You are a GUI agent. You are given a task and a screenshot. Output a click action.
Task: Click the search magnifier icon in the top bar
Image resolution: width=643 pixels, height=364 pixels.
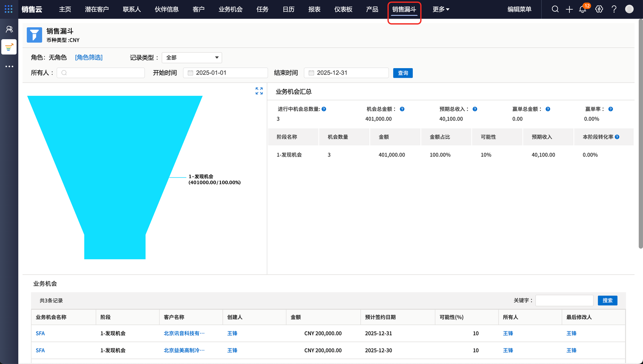(555, 9)
